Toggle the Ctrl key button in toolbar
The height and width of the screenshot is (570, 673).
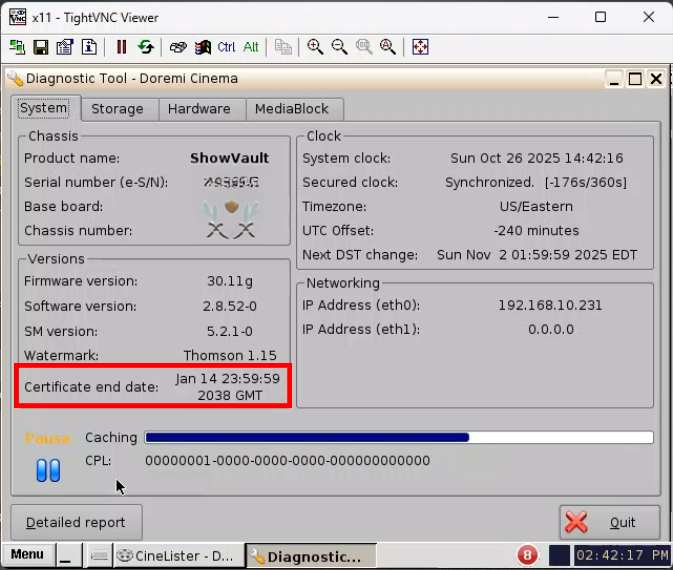(227, 47)
